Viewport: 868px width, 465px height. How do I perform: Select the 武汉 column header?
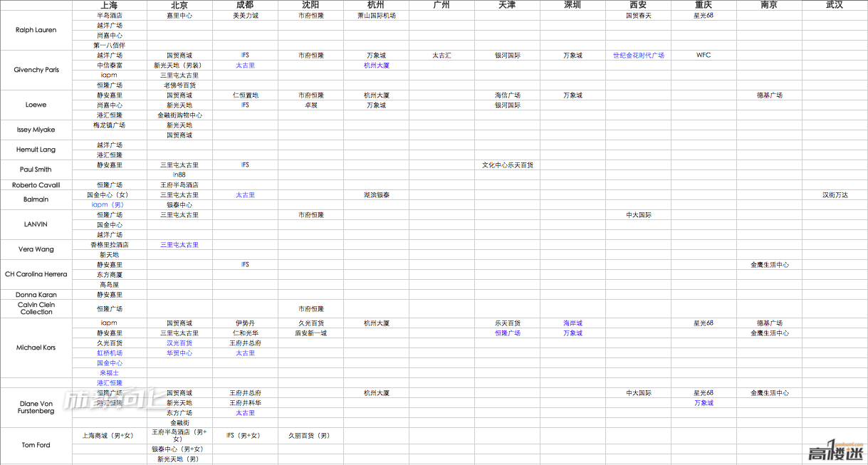click(835, 5)
